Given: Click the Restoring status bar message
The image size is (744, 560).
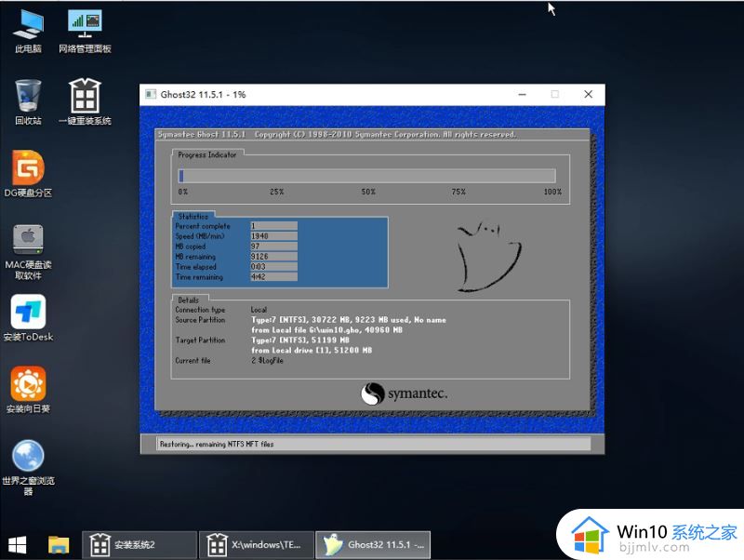Looking at the screenshot, I should coord(217,445).
